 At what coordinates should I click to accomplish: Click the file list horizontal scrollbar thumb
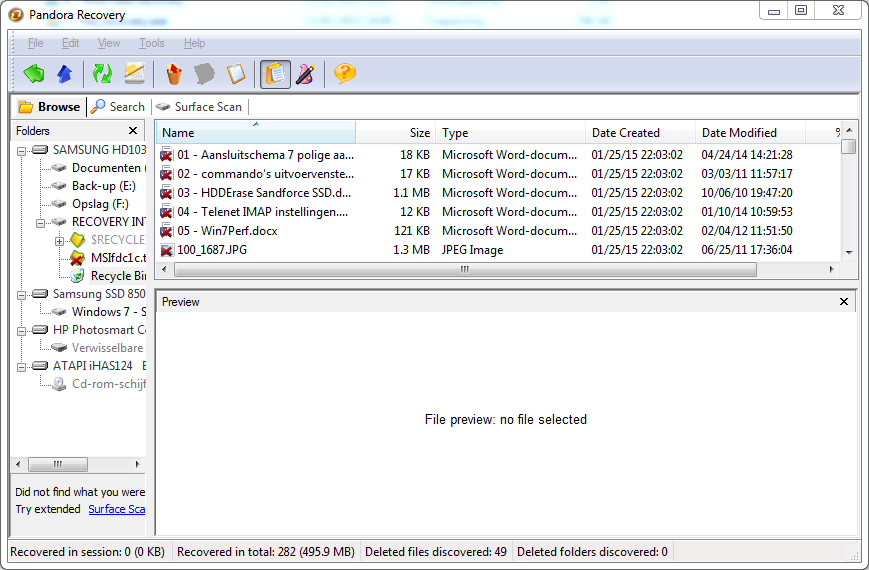click(x=465, y=269)
